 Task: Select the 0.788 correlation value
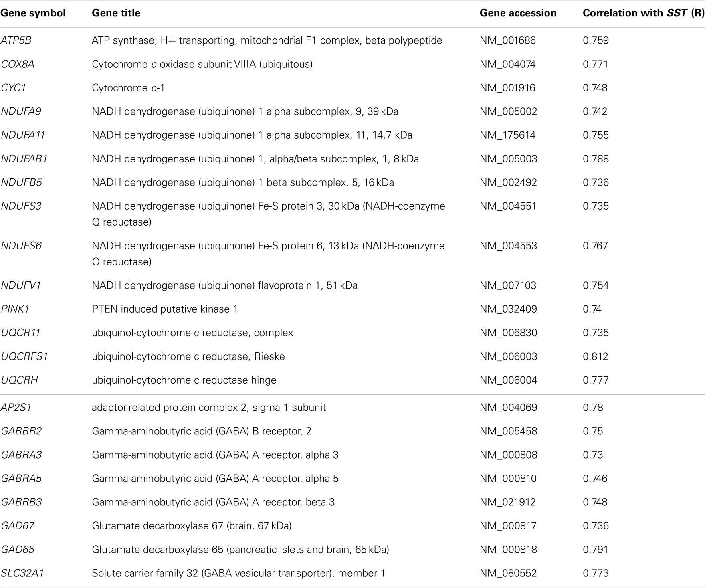tap(596, 159)
